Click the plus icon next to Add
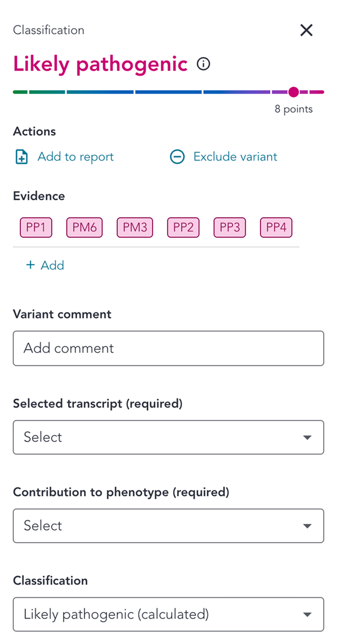This screenshot has height=644, width=337. click(30, 265)
